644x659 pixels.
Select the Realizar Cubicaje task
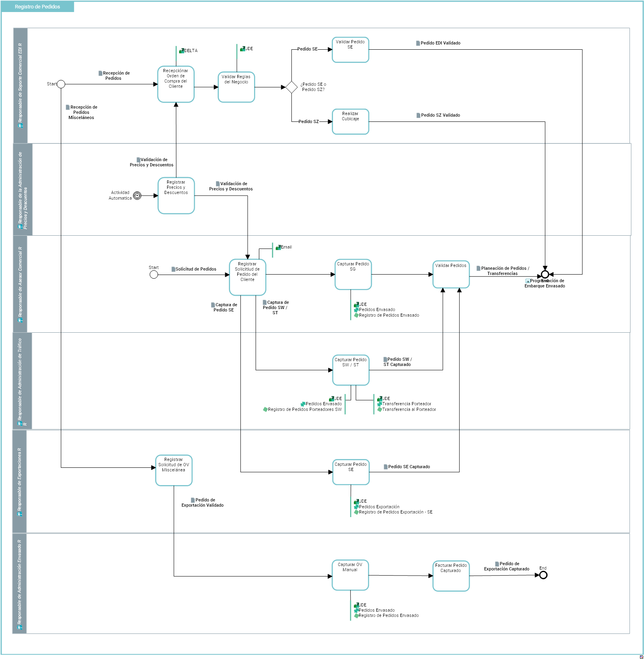351,121
